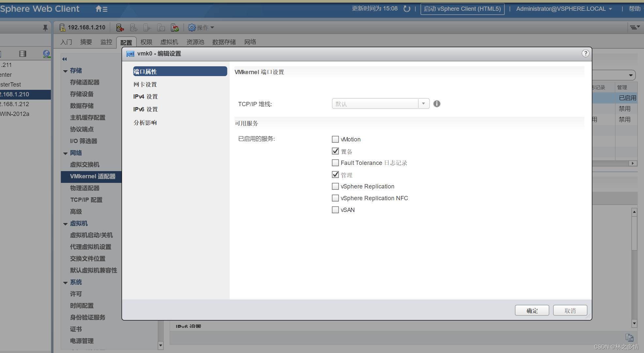This screenshot has width=644, height=353.
Task: Collapse the side menu with double-arrow icon
Action: point(64,59)
